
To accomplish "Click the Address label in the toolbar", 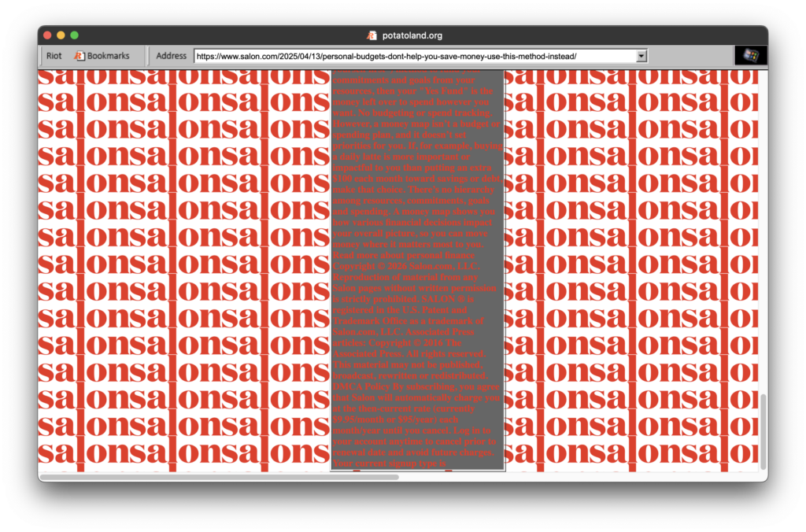I will (171, 56).
